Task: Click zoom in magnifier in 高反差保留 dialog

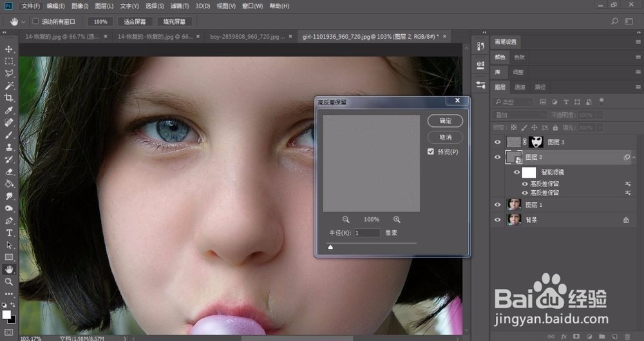Action: click(397, 220)
